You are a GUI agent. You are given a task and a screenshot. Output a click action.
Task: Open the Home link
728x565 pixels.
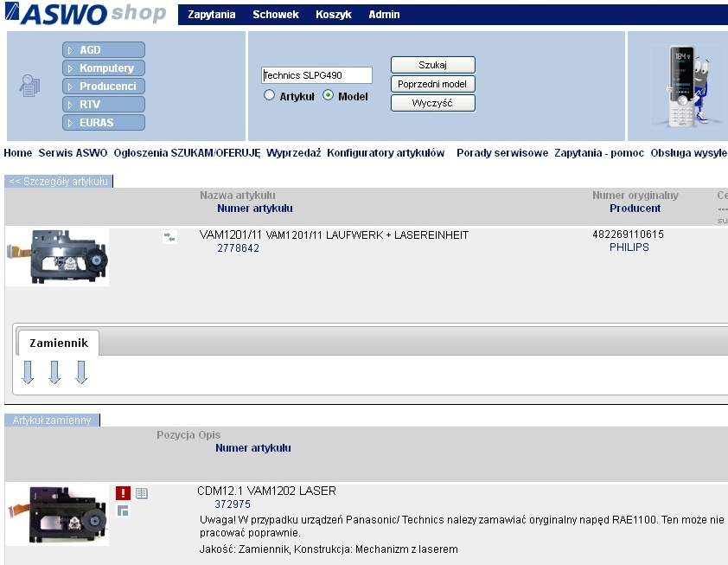coord(17,153)
